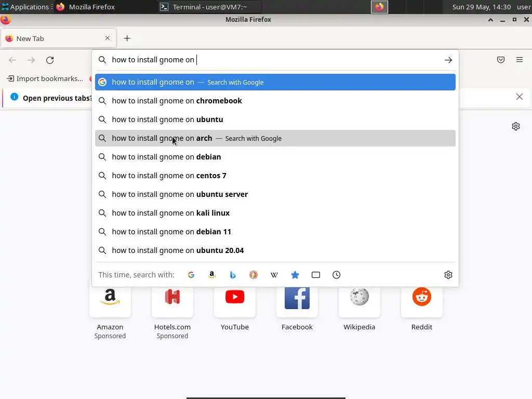Choose suggestion 'how to install gnome on centos 7'
The height and width of the screenshot is (399, 532).
(275, 176)
